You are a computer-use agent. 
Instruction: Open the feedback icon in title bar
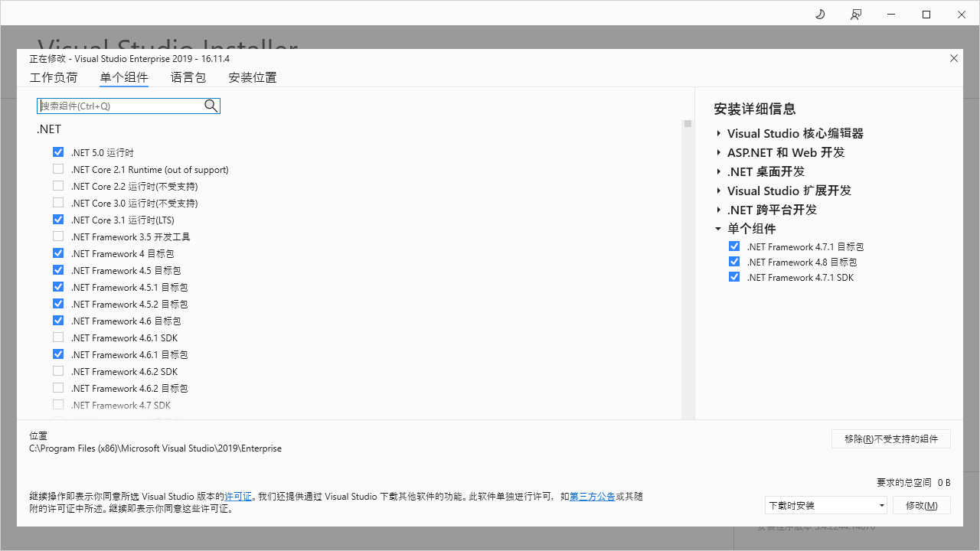pyautogui.click(x=856, y=14)
